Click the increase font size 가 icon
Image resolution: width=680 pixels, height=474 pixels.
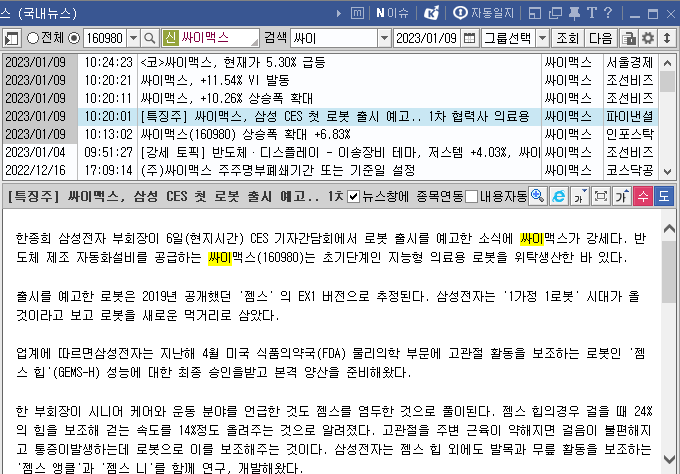click(x=621, y=196)
